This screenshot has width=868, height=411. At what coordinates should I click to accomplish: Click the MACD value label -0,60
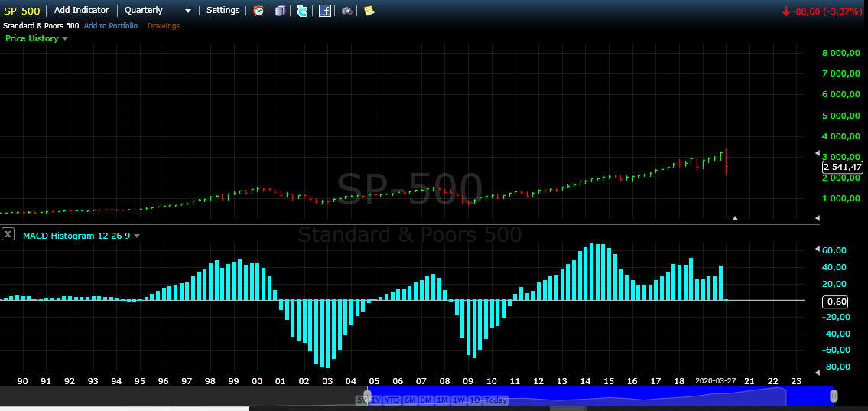(835, 302)
